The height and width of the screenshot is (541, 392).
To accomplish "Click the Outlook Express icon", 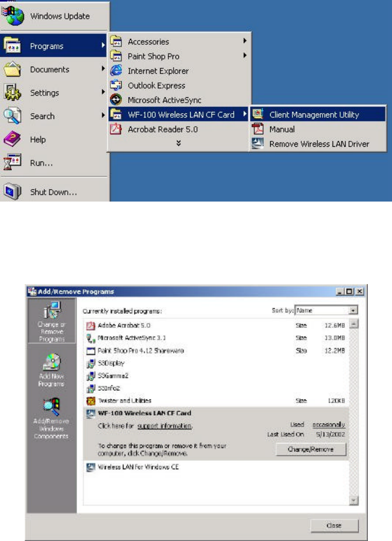I will point(116,85).
